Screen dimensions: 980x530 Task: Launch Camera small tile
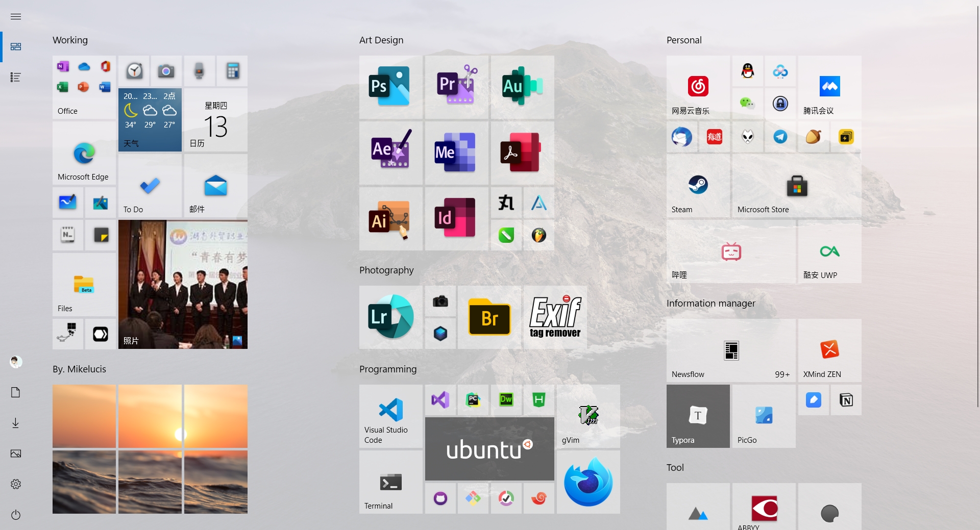pyautogui.click(x=166, y=71)
